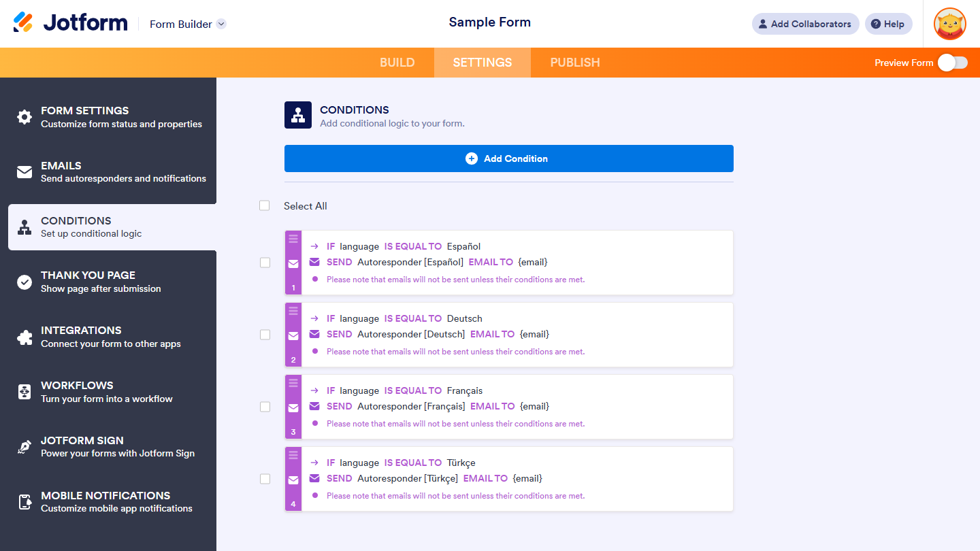This screenshot has height=551, width=980.
Task: Click the Mobile Notifications phone icon
Action: [24, 502]
